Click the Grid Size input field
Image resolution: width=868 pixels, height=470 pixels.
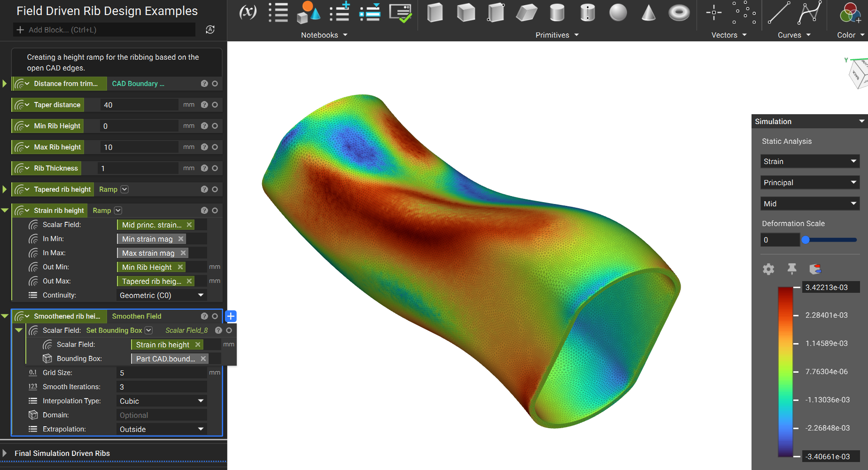162,373
